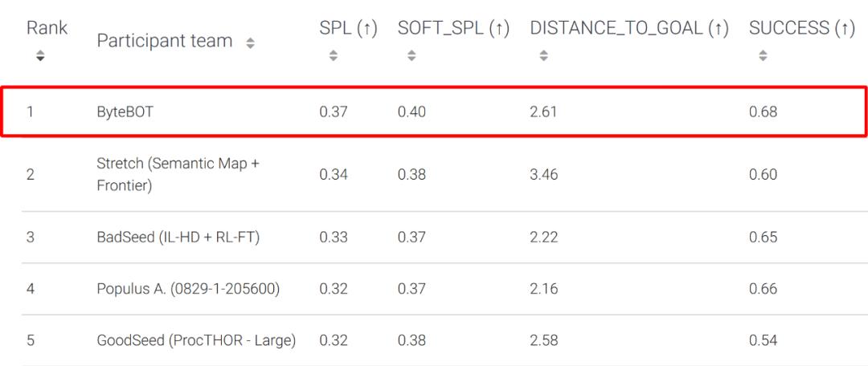Click ByteBOT's success value 0.68

[763, 112]
